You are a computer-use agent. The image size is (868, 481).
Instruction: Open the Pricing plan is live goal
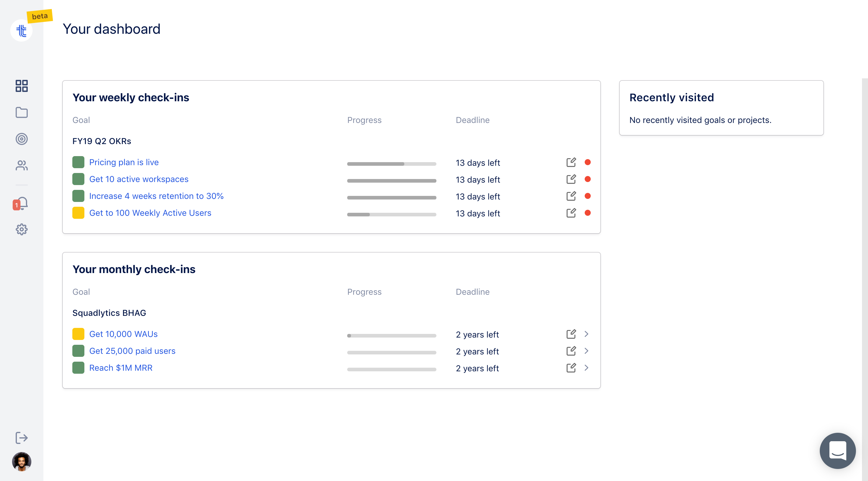tap(124, 162)
